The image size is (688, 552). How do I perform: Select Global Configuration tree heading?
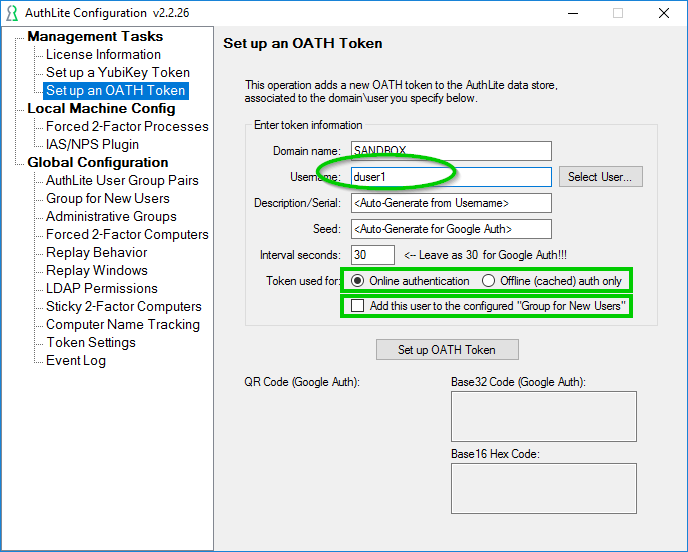pos(98,162)
